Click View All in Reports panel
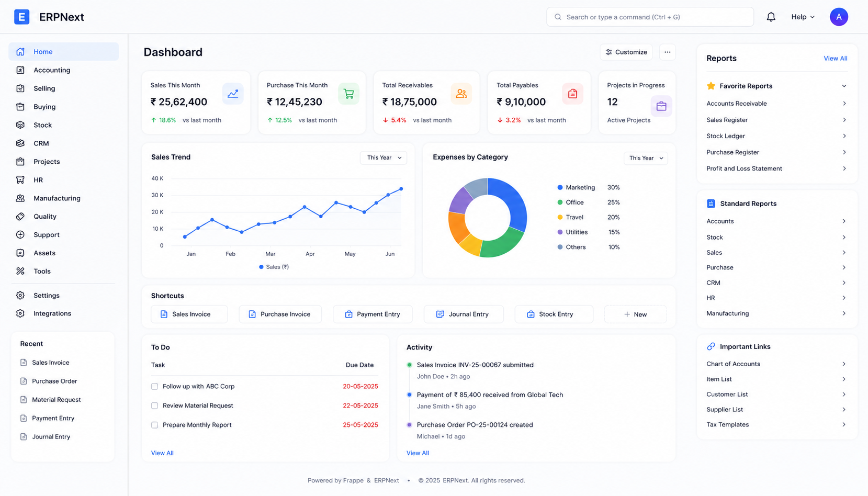Screen dimensions: 868x496 (835, 58)
